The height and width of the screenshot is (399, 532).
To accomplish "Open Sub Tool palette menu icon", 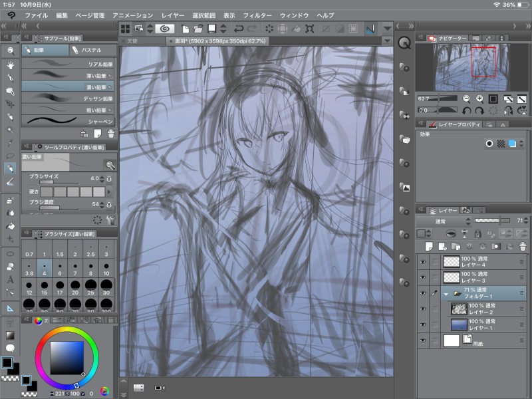I will (26, 38).
